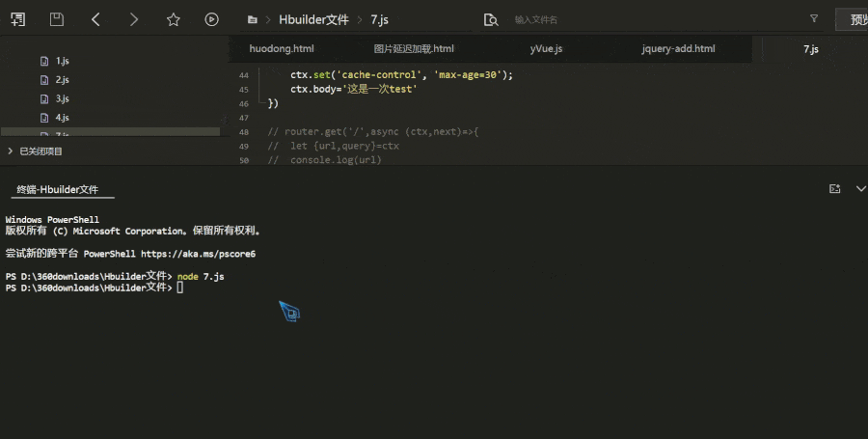Go forward with the right arrow icon
The width and height of the screenshot is (868, 439).
[134, 20]
